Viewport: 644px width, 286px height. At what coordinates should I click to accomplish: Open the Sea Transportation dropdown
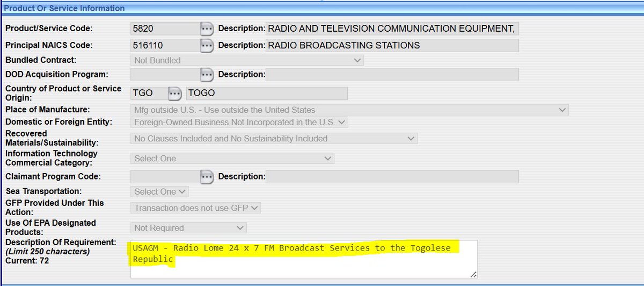tap(159, 192)
